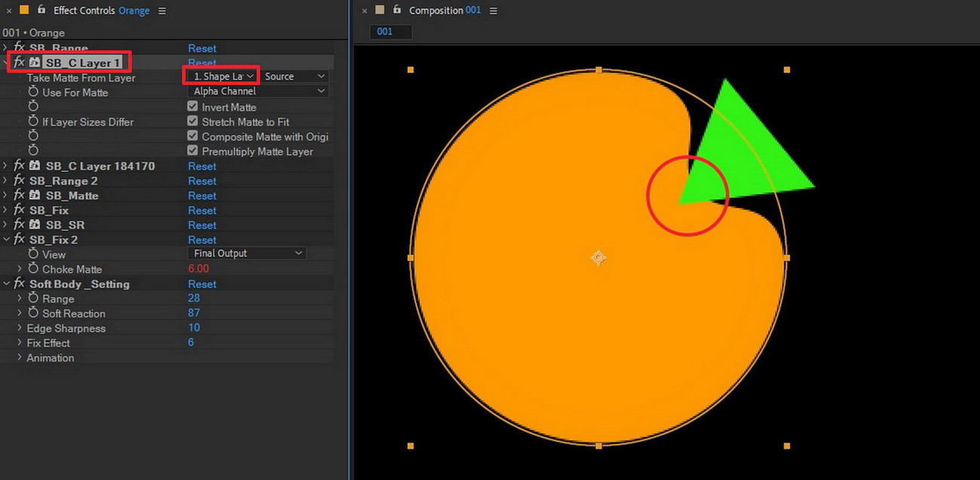Click the stopwatch in the Premultiply Matte Layer row

(33, 151)
